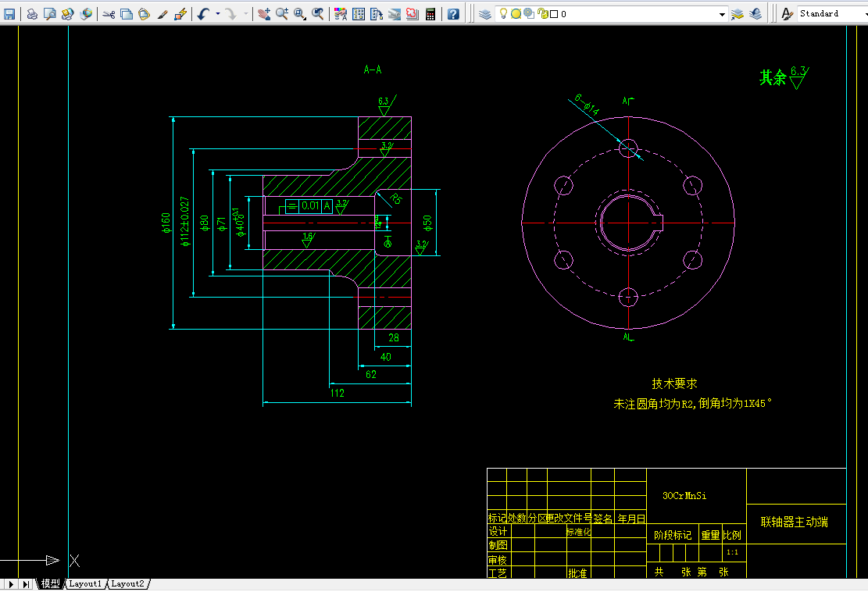This screenshot has height=592, width=868.
Task: Switch to the Layout1 tab
Action: 84,583
